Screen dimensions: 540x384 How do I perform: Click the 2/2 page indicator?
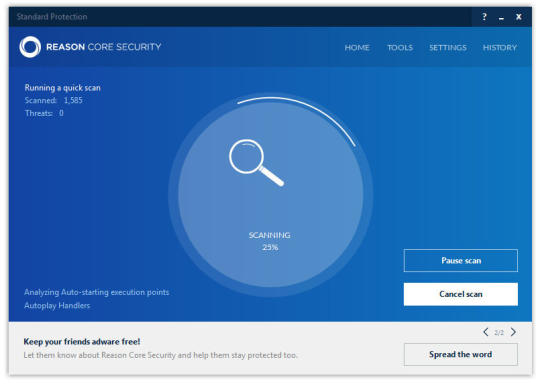pos(499,333)
